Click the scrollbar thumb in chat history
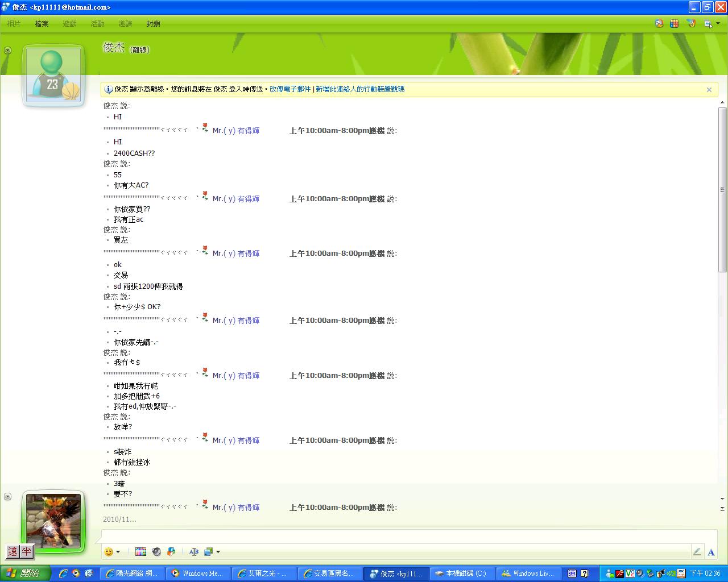 (x=722, y=189)
